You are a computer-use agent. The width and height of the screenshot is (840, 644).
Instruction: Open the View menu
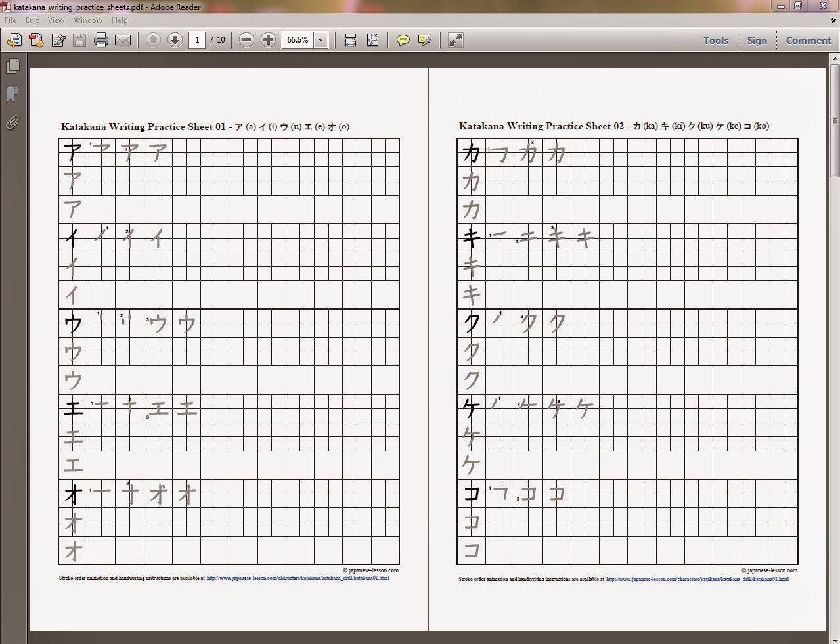56,20
